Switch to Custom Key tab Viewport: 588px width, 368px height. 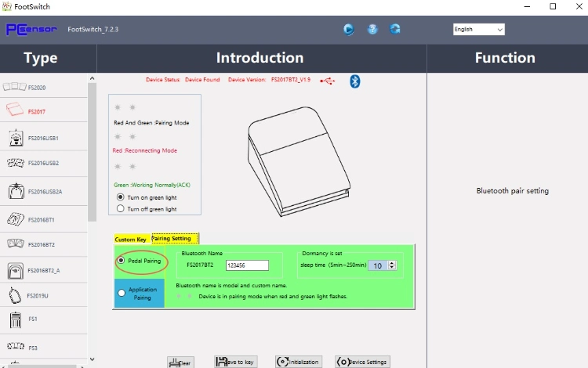pyautogui.click(x=130, y=240)
